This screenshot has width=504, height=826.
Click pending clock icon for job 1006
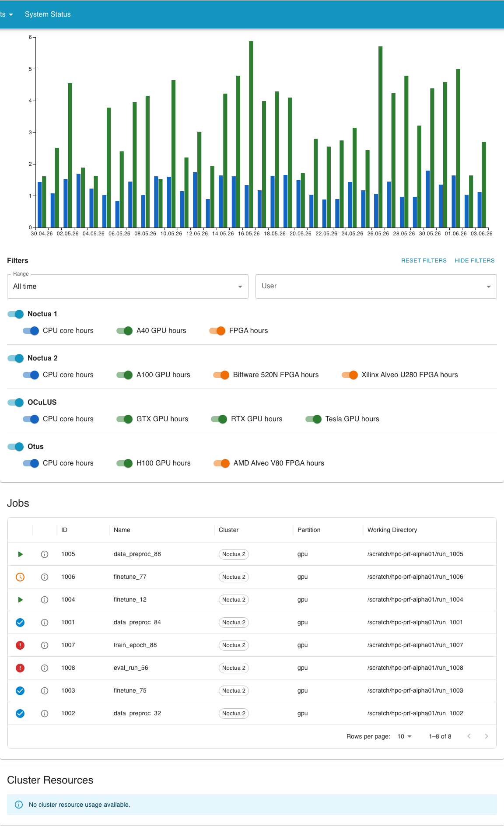[x=20, y=577]
